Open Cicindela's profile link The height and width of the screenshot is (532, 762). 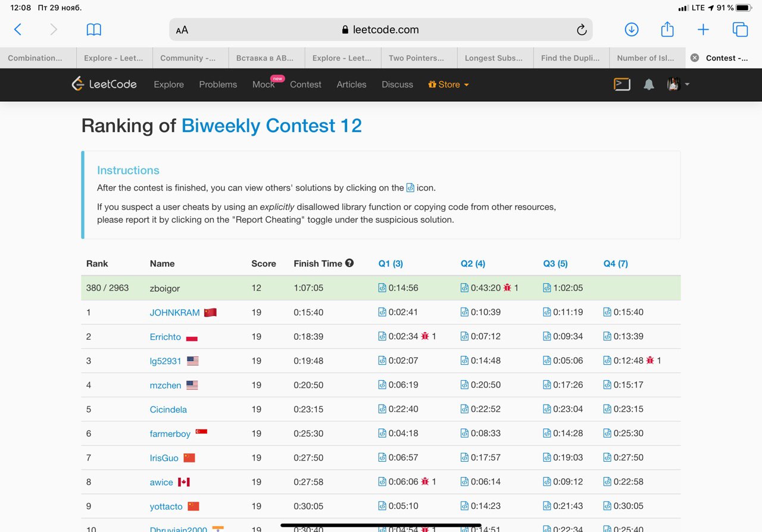click(168, 409)
